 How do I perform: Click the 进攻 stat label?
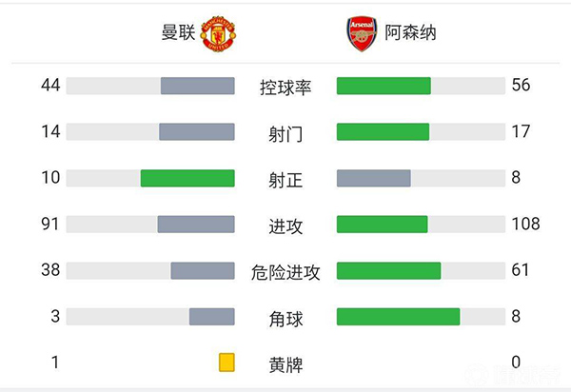point(285,225)
